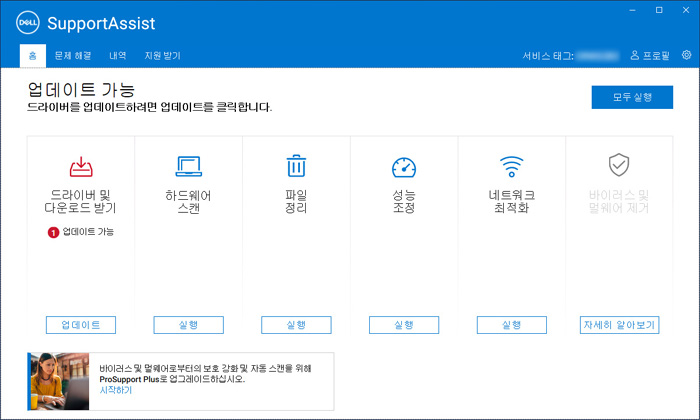Screen dimensions: 700x420
Task: Click the 드라이버 및 다운로드 받기 label
Action: pos(80,201)
